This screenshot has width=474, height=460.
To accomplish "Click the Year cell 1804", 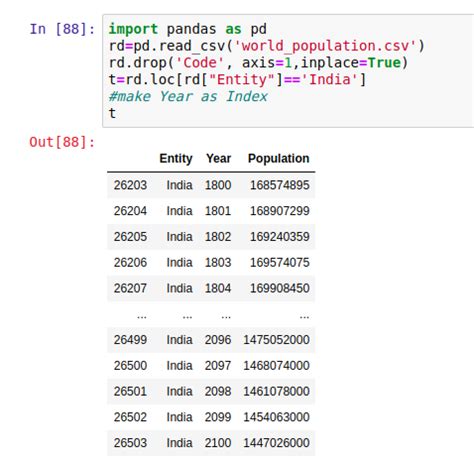I will (218, 288).
